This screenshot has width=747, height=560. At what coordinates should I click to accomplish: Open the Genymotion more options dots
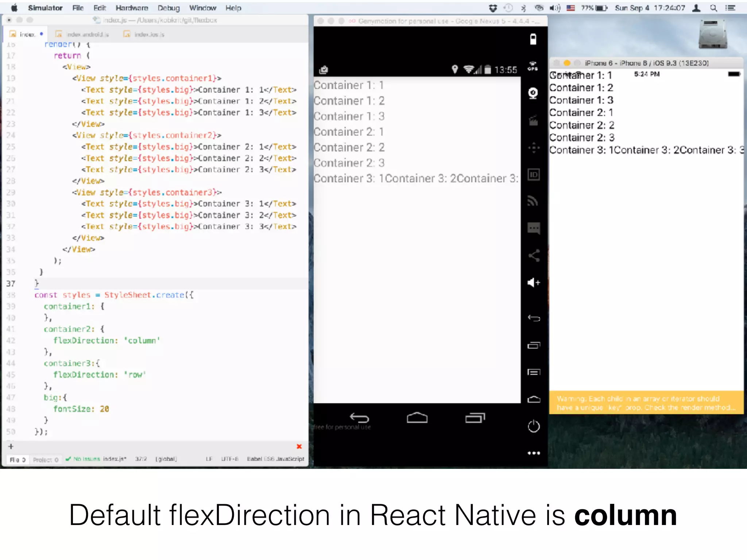tap(534, 453)
